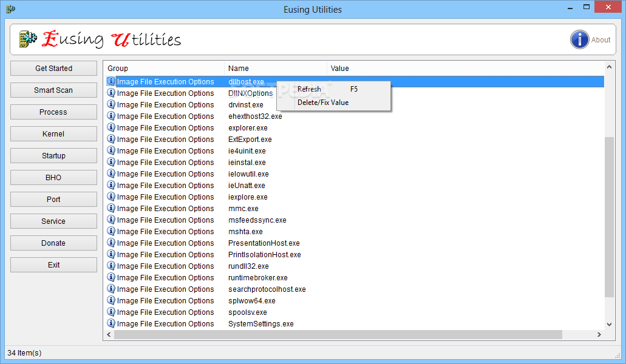Click the info icon beside PresentationHost.exe
Viewport: 626px width, 364px height.
click(111, 243)
